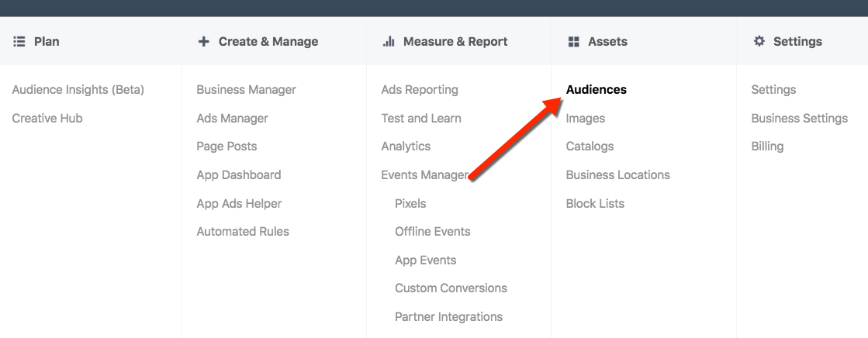Open Business Locations
This screenshot has height=338, width=868.
618,174
